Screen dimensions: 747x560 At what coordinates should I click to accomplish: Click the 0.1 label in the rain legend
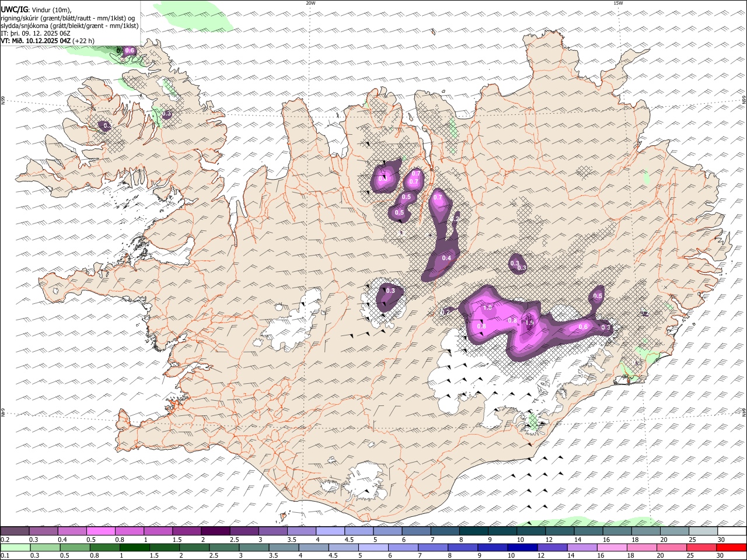[5, 556]
